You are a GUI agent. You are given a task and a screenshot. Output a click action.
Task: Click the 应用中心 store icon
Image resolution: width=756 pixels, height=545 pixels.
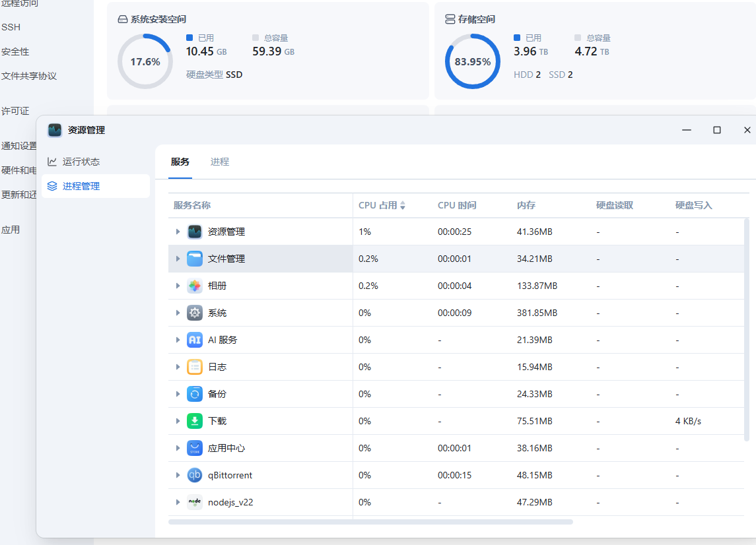195,448
